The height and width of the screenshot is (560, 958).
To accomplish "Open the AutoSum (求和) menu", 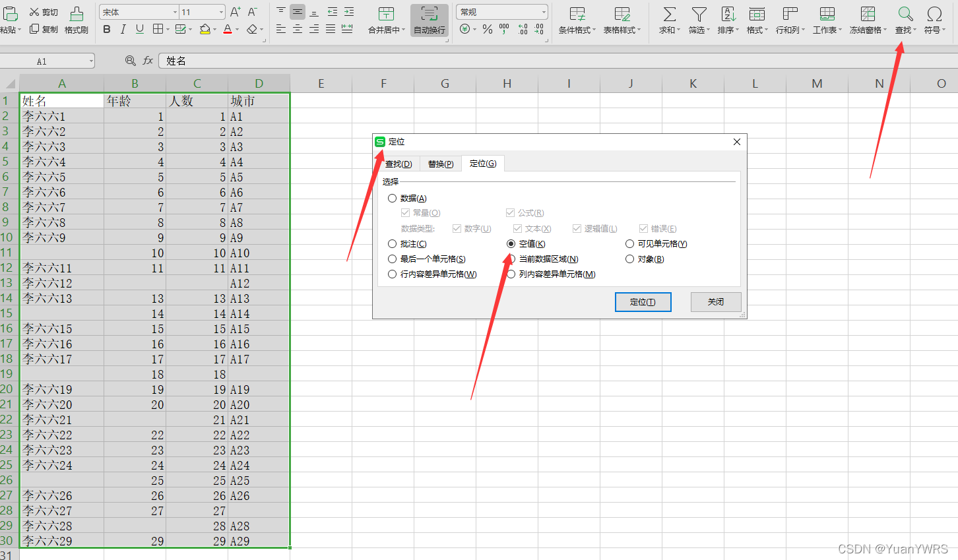I will tap(669, 20).
